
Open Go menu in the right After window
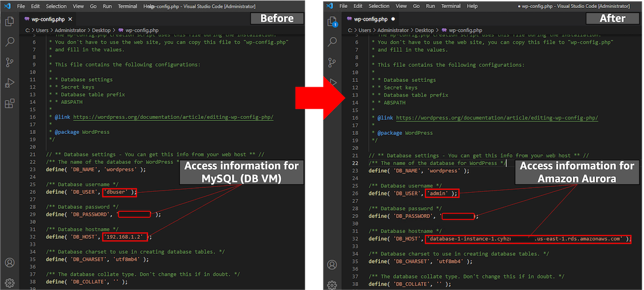tap(416, 6)
